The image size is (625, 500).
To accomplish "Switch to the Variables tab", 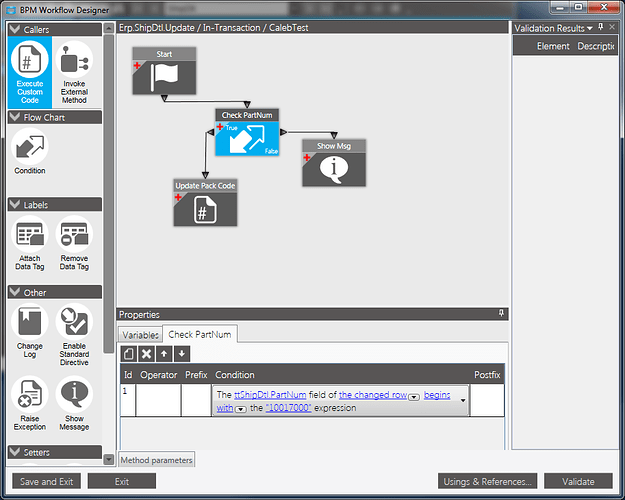I will [140, 335].
